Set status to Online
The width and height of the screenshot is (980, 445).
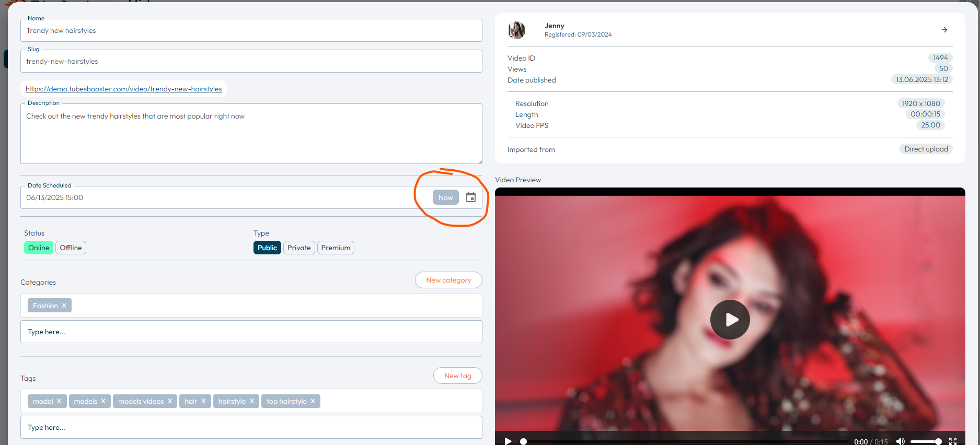tap(39, 248)
